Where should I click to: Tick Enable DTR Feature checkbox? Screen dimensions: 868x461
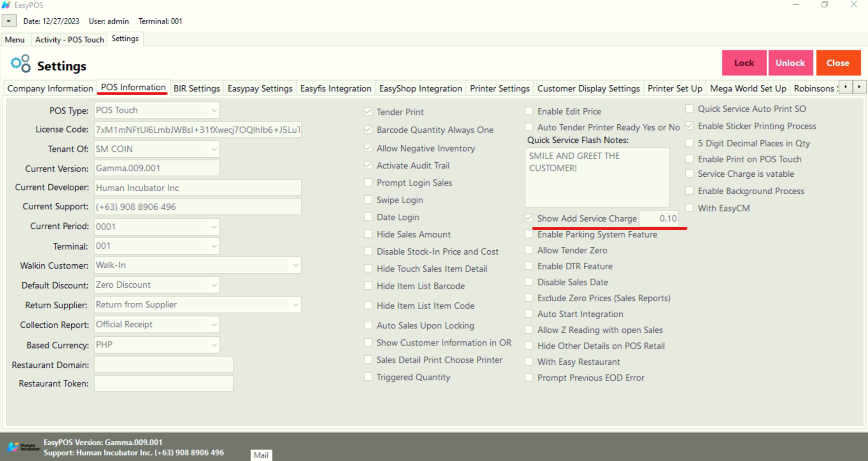click(x=529, y=265)
